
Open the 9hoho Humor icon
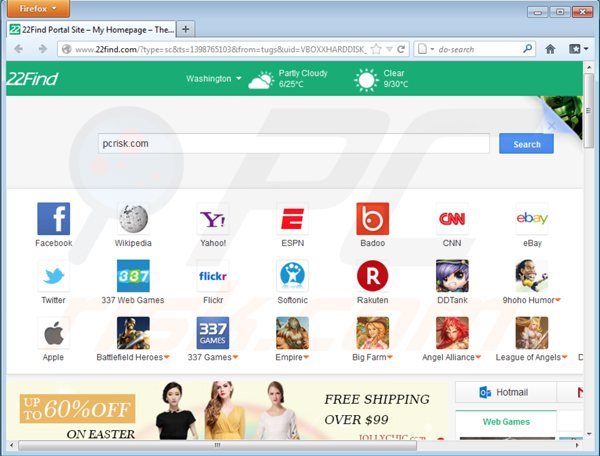532,275
